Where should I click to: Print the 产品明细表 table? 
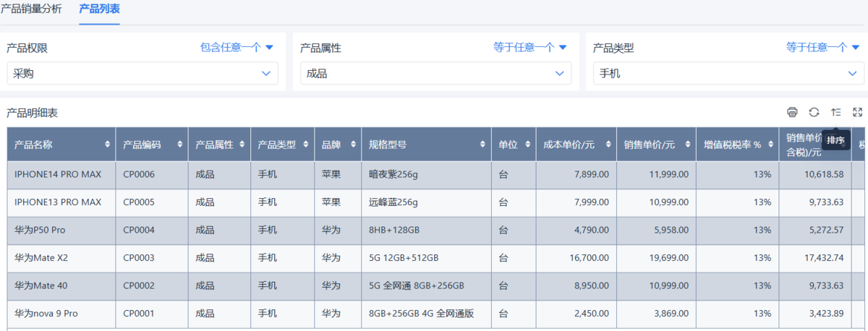point(792,112)
